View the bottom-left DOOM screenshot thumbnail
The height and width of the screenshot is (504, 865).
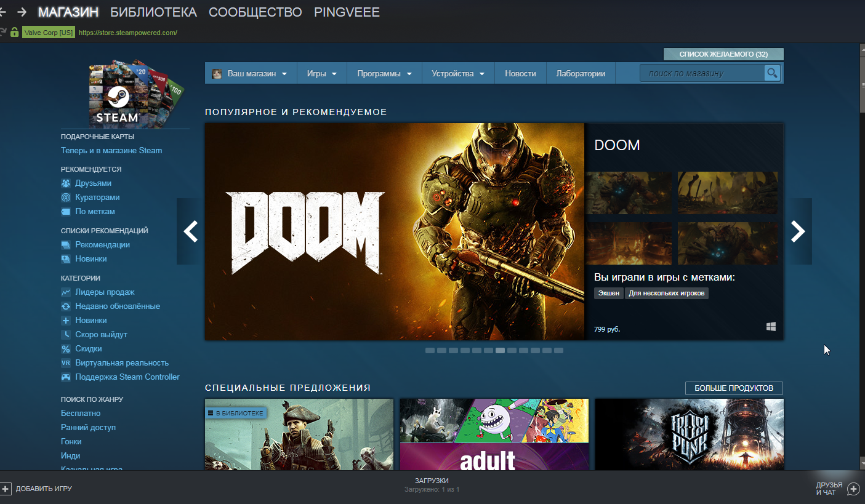click(x=629, y=244)
